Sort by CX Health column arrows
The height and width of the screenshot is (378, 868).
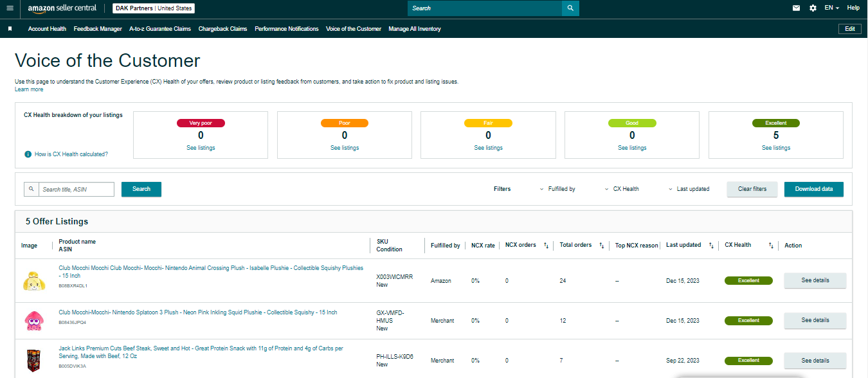click(771, 245)
